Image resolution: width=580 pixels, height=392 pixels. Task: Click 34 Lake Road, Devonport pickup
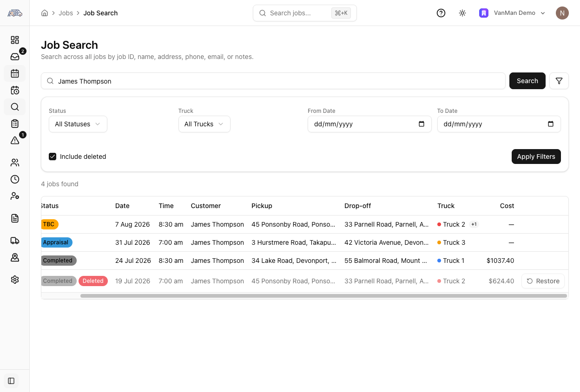294,261
